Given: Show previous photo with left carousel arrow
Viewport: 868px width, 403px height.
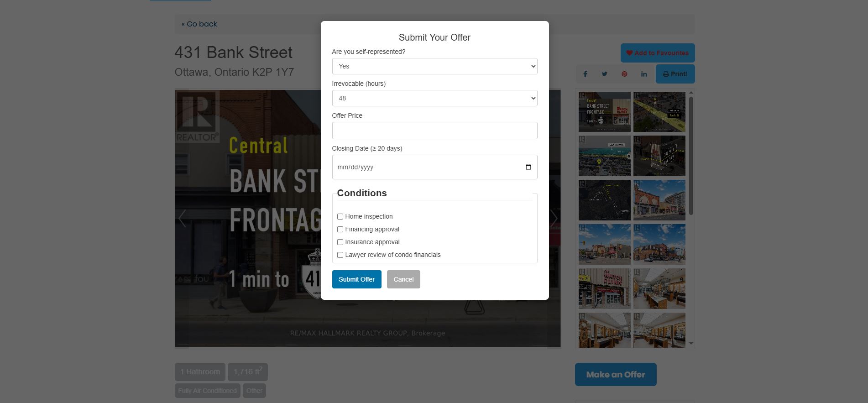Looking at the screenshot, I should [x=182, y=219].
